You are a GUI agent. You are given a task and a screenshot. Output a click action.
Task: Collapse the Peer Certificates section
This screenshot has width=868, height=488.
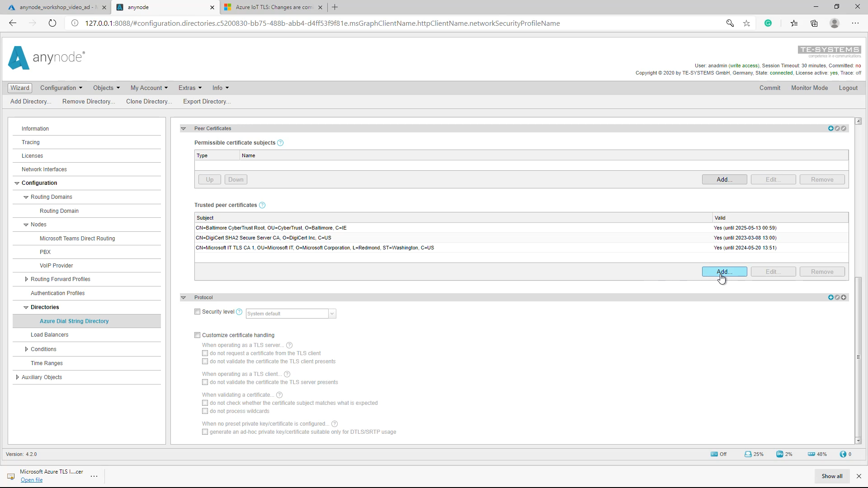(x=183, y=129)
